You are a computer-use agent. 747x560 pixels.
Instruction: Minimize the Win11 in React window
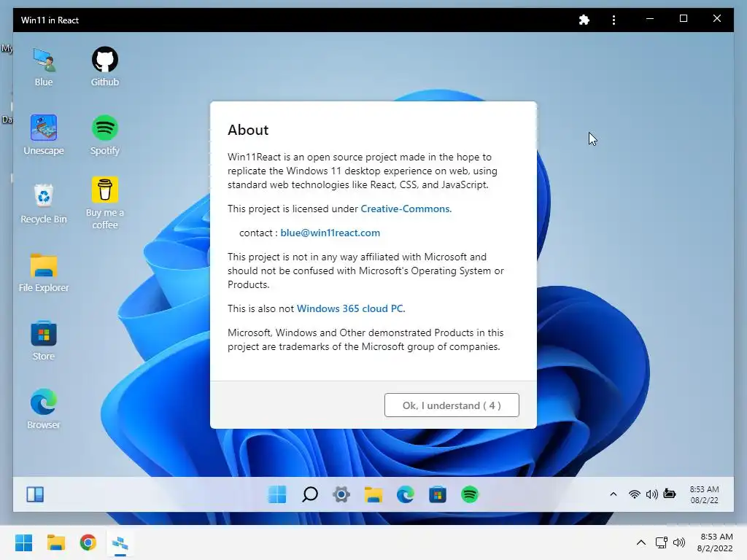coord(650,18)
